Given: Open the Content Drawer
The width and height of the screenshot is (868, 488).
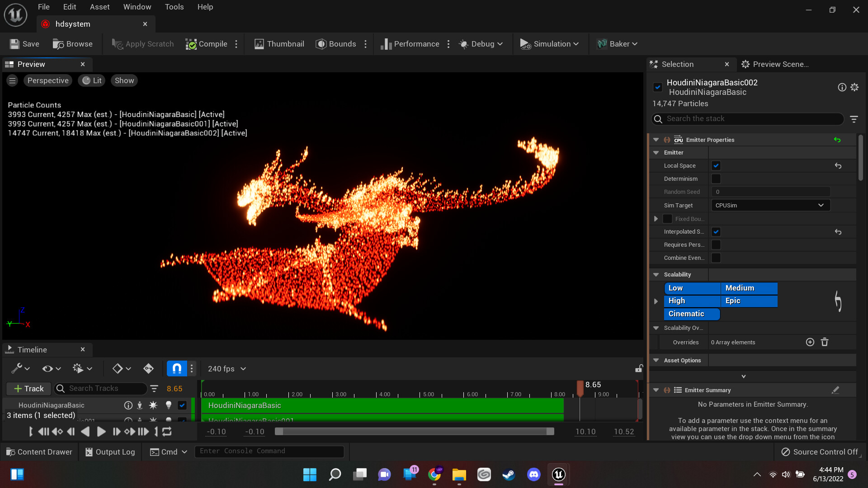Looking at the screenshot, I should [39, 451].
